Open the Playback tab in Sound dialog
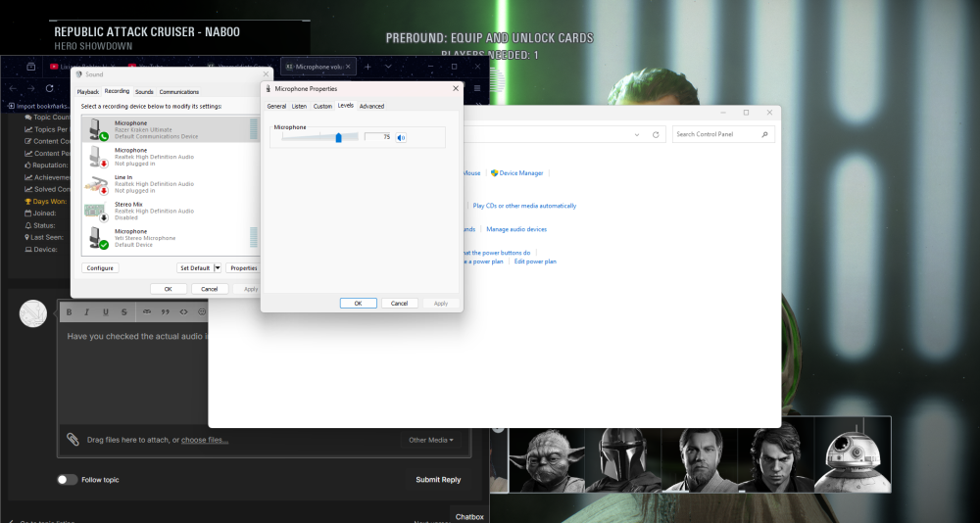This screenshot has height=523, width=980. coord(88,91)
